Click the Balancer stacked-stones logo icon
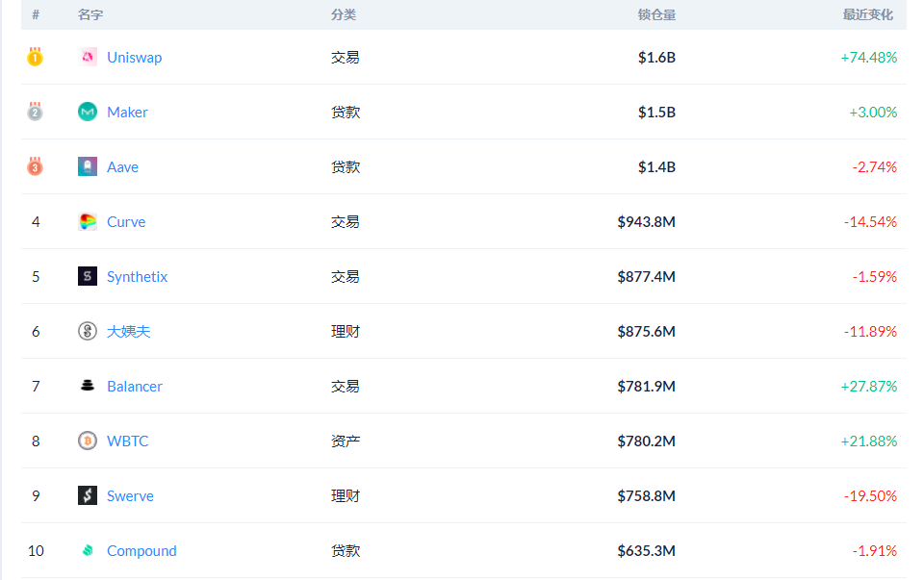 point(88,386)
